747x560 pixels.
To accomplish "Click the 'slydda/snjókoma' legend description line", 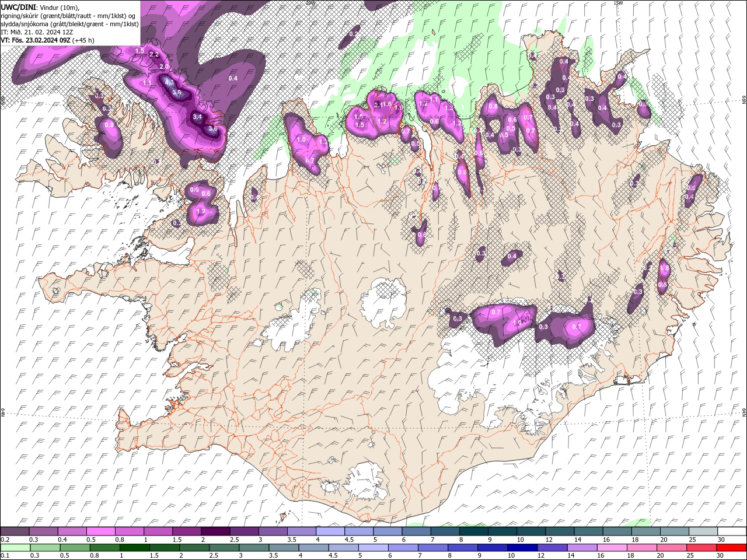I will tap(69, 24).
